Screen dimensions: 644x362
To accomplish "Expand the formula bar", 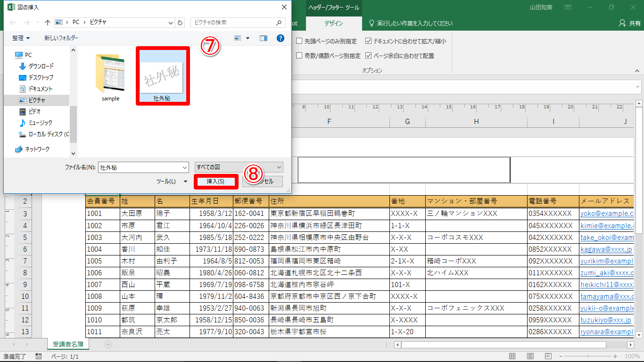I will [x=637, y=87].
